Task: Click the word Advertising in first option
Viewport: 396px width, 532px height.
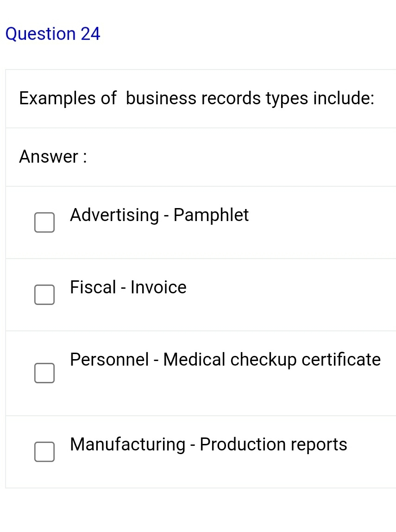Action: point(114,215)
